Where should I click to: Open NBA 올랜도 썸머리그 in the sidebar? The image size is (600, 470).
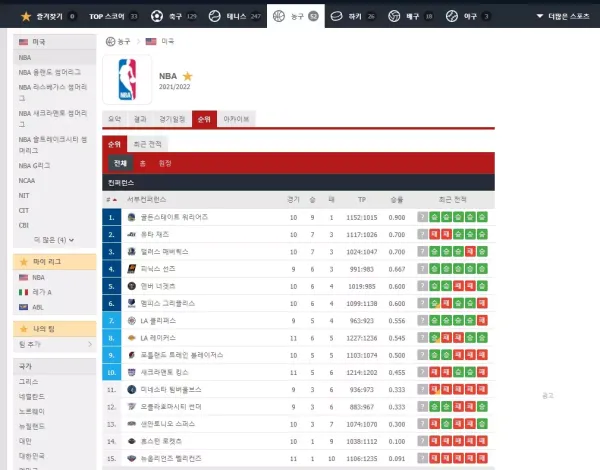coord(50,72)
